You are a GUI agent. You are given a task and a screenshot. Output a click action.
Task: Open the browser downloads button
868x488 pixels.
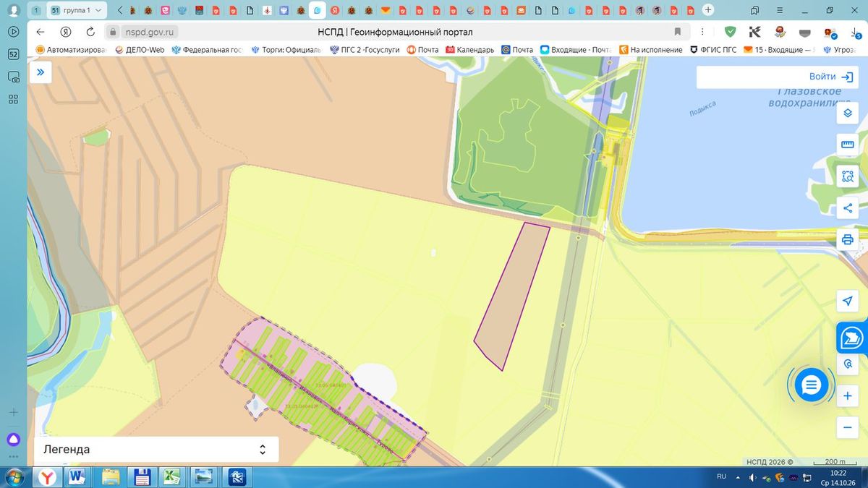856,32
